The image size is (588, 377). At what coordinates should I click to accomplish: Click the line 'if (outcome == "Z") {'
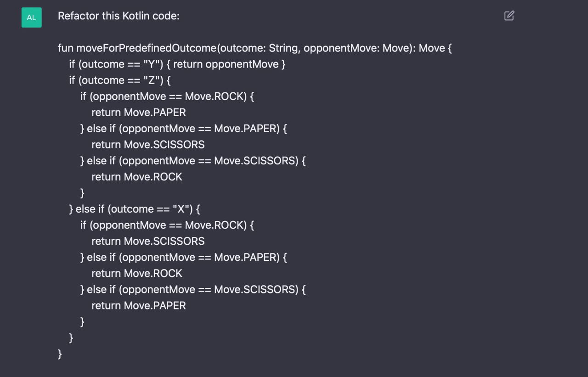(x=120, y=80)
